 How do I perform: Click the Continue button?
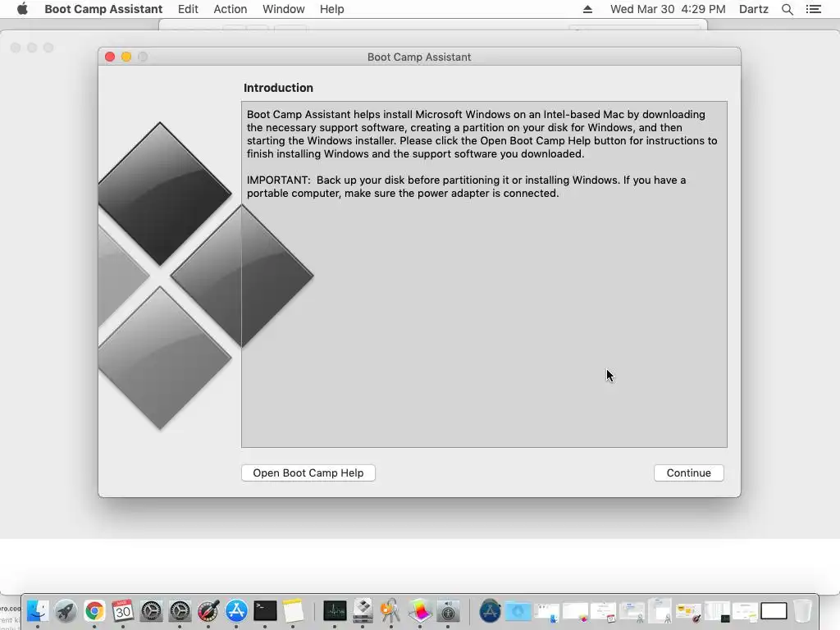tap(688, 473)
